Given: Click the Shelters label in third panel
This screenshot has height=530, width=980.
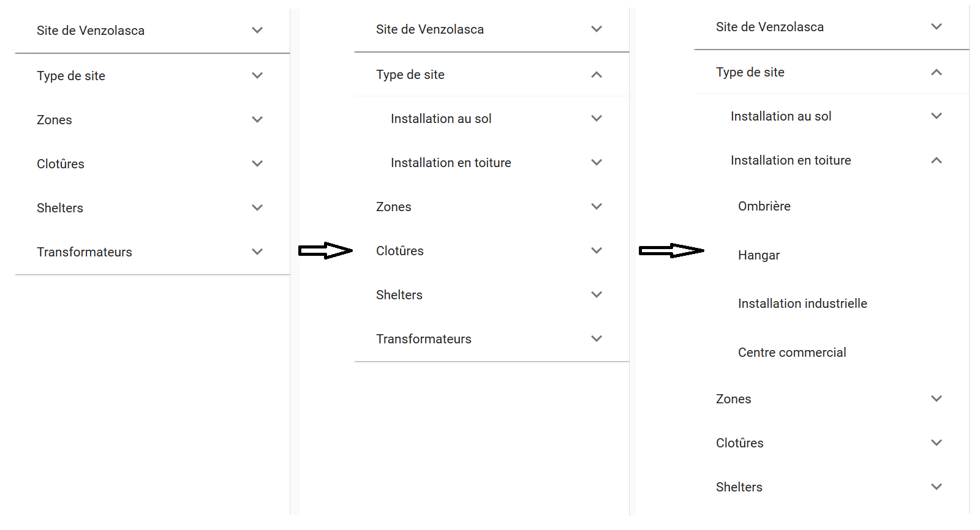Looking at the screenshot, I should coord(739,487).
